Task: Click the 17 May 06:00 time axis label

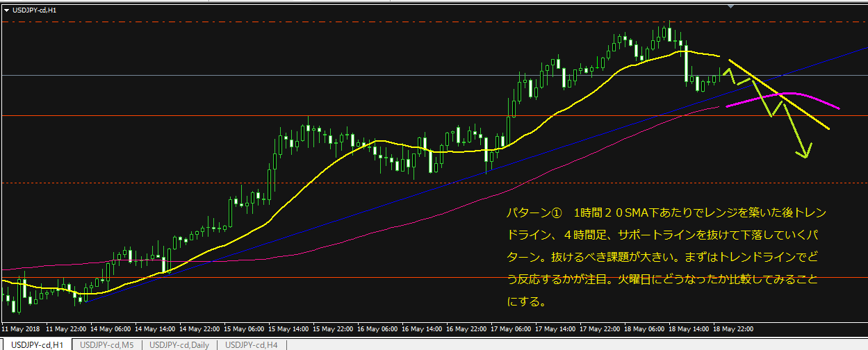Action: coord(511,328)
